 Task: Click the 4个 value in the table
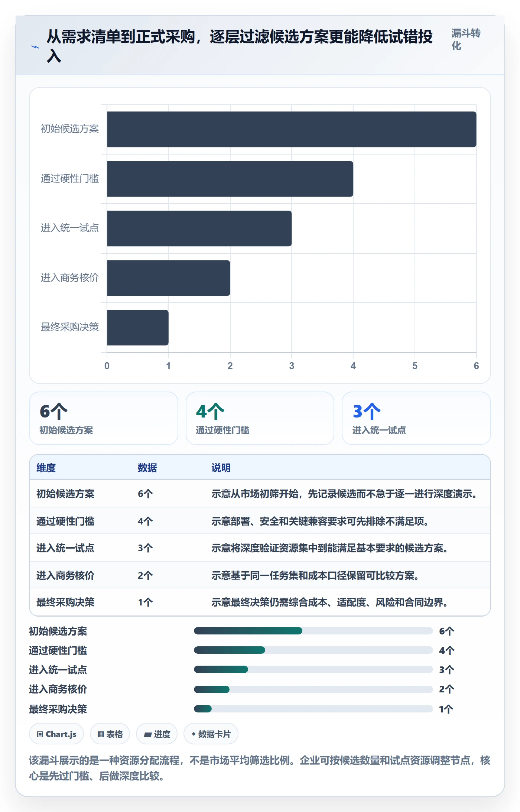point(145,521)
